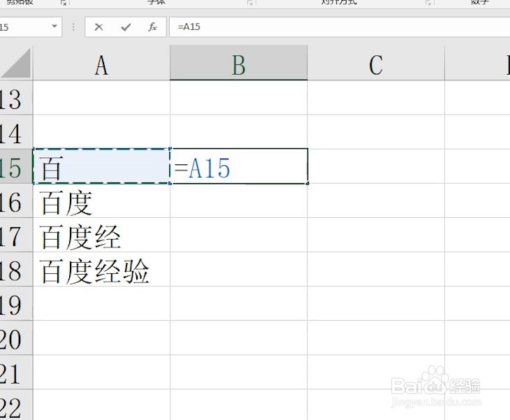Select row 22 header
The image size is (510, 420).
16,405
